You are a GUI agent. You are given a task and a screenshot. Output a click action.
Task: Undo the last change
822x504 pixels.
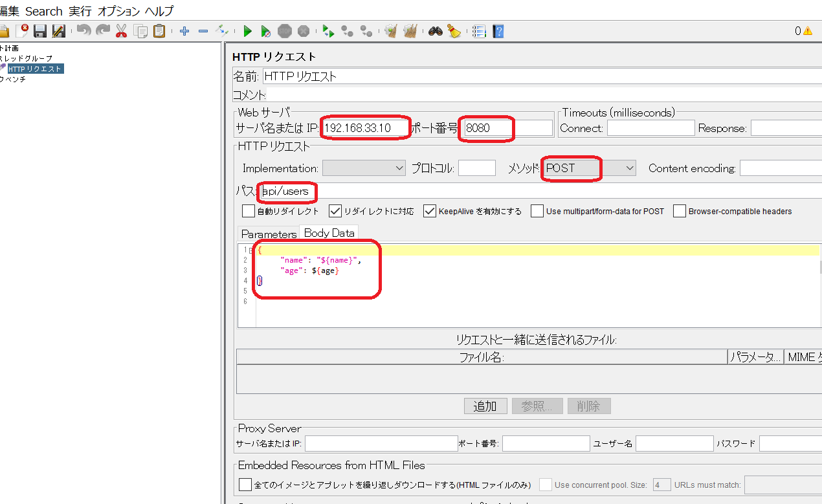click(84, 30)
